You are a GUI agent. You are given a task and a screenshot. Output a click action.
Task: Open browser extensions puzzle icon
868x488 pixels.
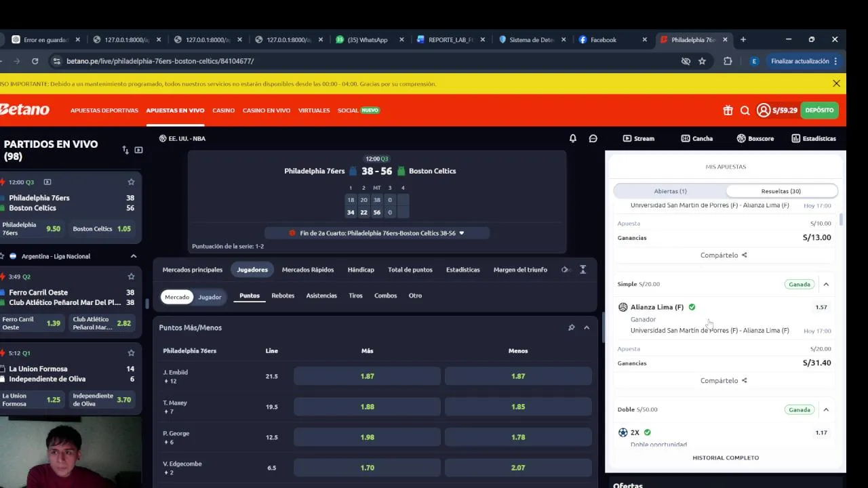click(x=728, y=61)
